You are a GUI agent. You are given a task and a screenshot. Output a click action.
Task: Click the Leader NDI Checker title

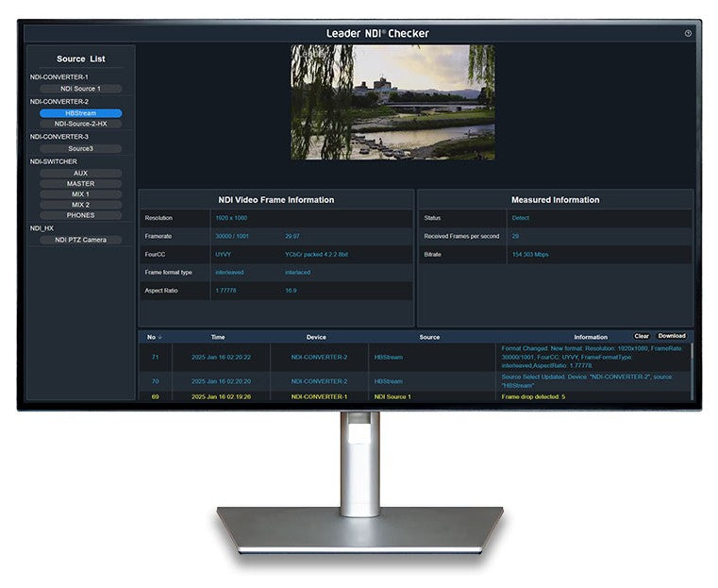click(x=377, y=33)
